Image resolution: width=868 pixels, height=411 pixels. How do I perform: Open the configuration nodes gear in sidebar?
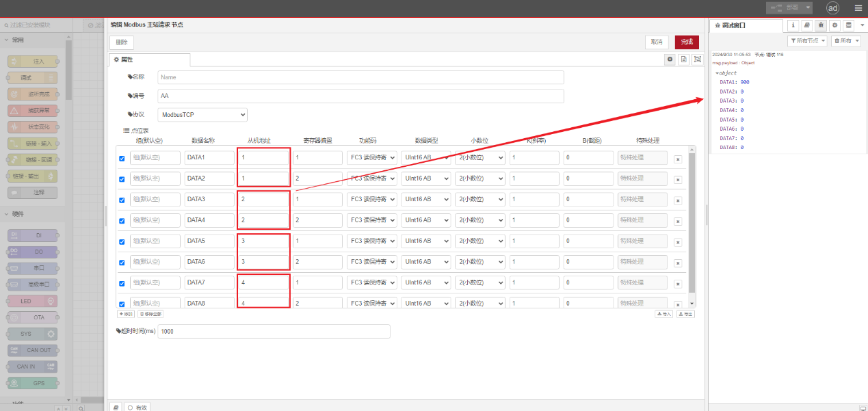[834, 25]
